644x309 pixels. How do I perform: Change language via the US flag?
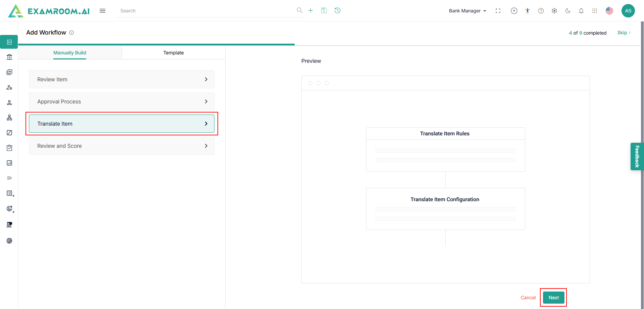[609, 11]
